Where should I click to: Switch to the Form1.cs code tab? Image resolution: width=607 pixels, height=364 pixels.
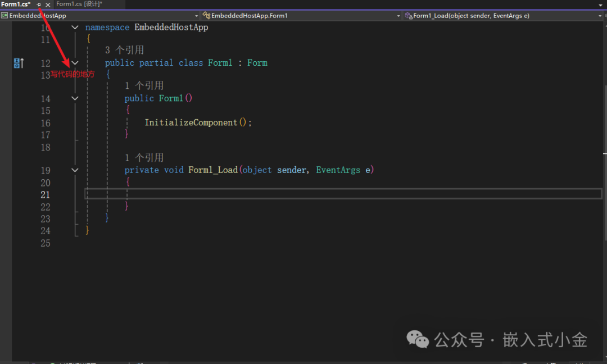tap(16, 4)
